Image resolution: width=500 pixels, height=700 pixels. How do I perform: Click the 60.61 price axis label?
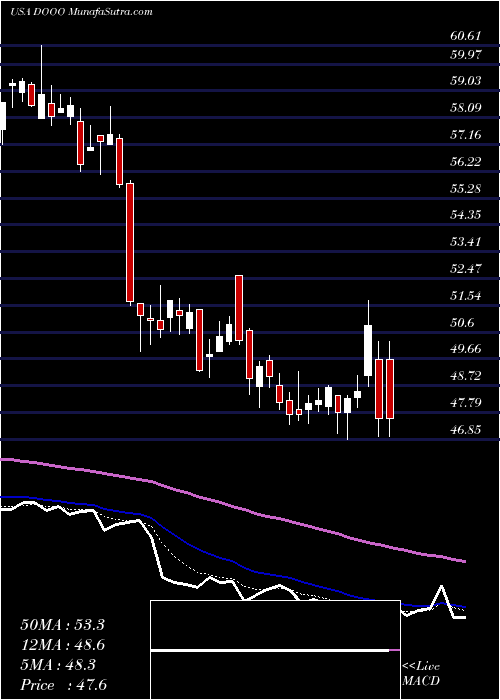click(464, 36)
